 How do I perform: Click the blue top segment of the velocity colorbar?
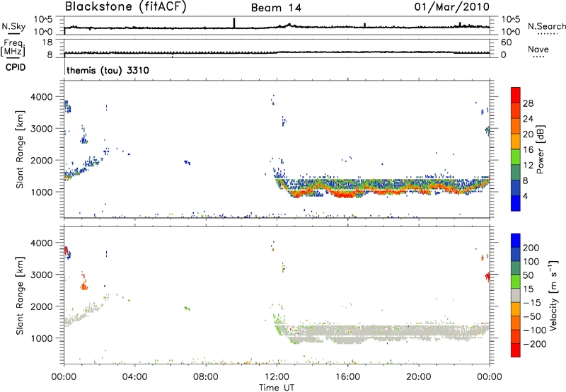516,241
